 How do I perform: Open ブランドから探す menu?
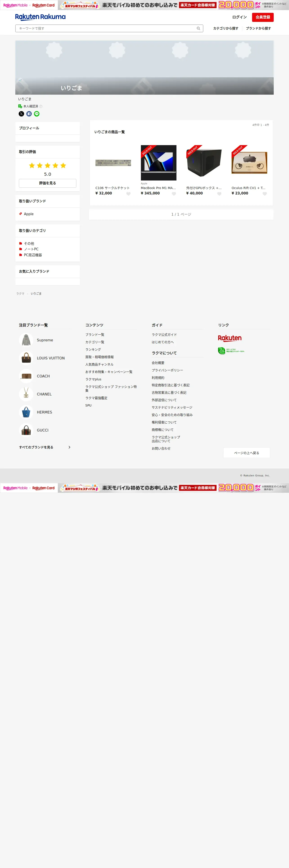(x=258, y=28)
